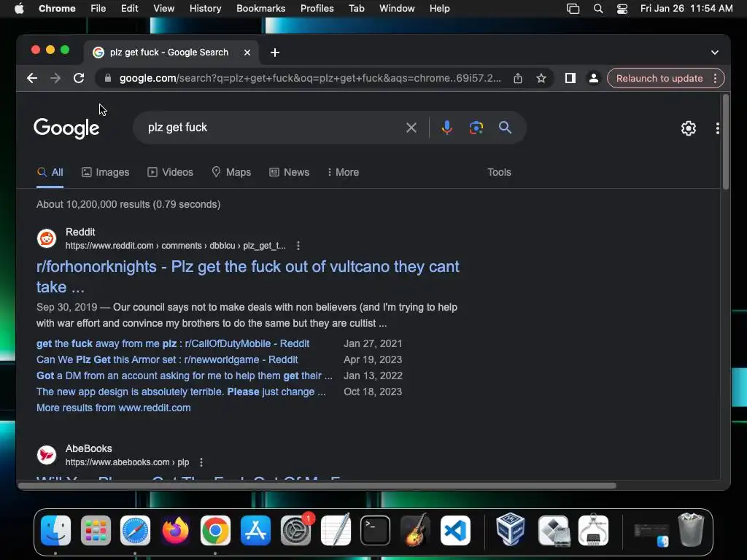This screenshot has height=560, width=747.
Task: Expand the tab search chevron
Action: pos(715,52)
